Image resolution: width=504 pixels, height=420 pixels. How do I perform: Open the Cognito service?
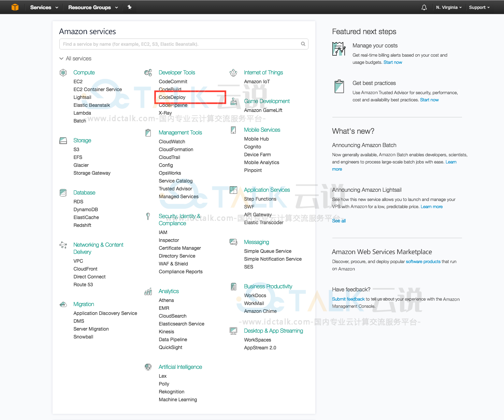(x=253, y=147)
